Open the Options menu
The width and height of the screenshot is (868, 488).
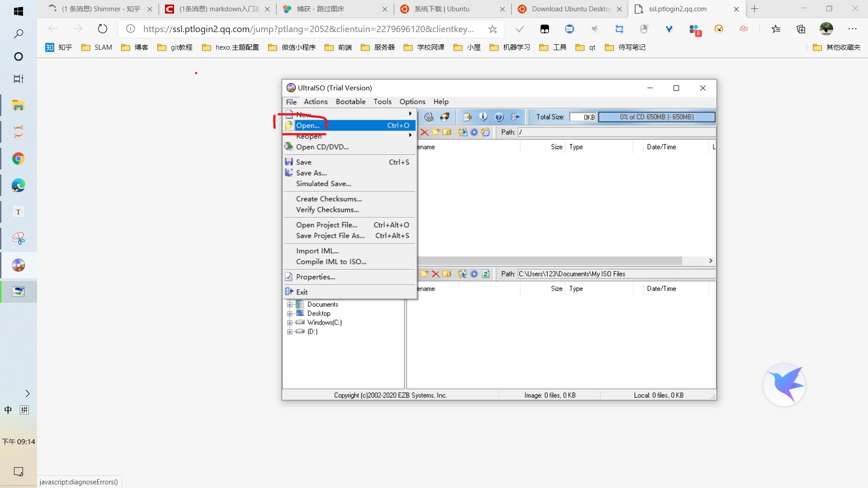pyautogui.click(x=412, y=102)
